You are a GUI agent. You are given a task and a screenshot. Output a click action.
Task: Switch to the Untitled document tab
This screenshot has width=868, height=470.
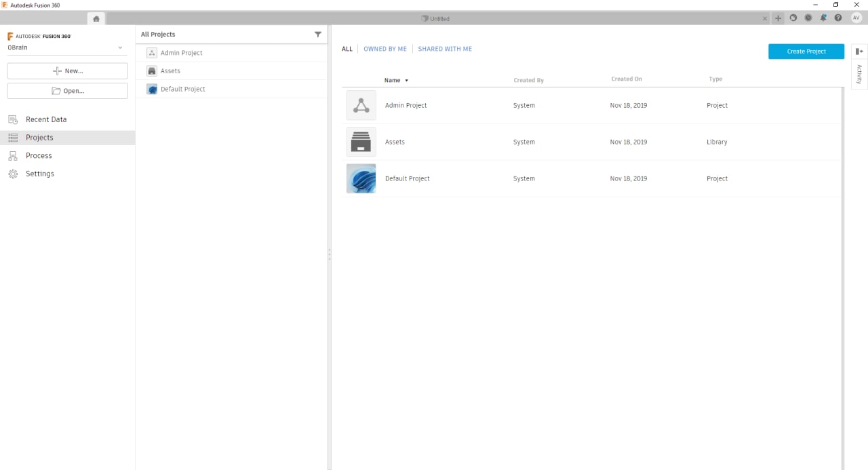tap(435, 19)
